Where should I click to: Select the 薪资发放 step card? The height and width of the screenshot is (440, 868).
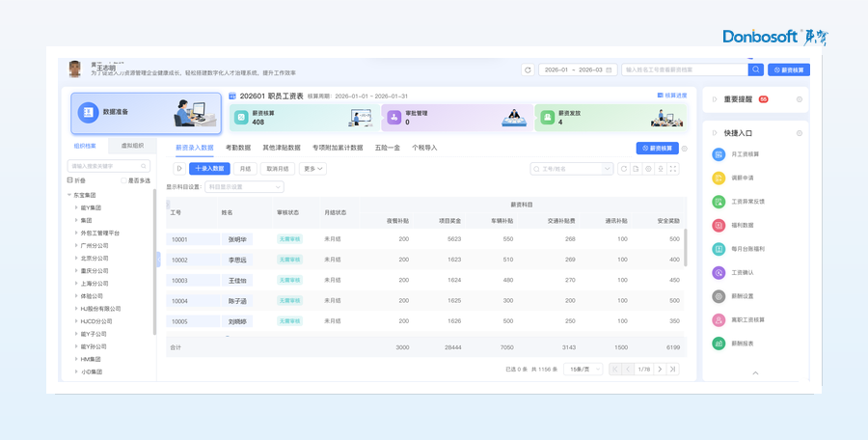point(610,118)
